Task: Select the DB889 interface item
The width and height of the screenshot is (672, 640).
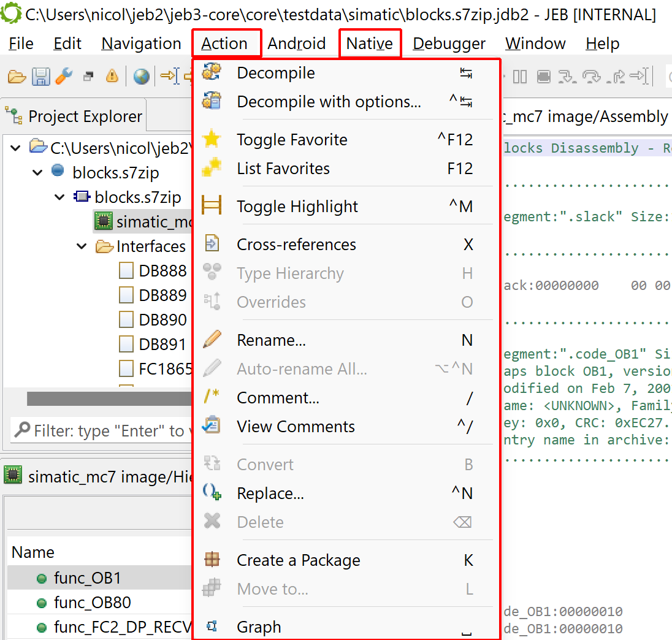Action: point(153,295)
